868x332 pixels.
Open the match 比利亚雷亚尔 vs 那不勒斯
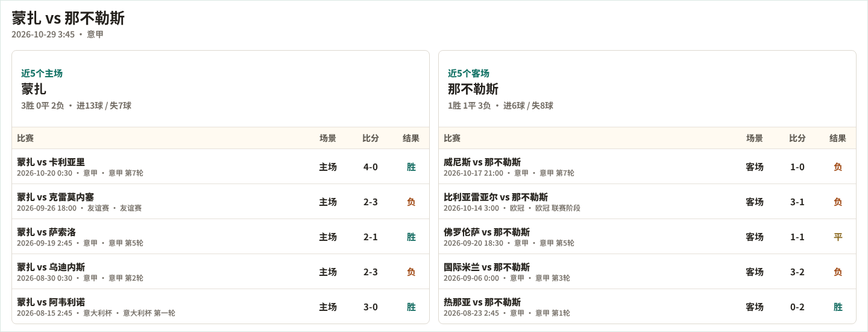point(495,197)
